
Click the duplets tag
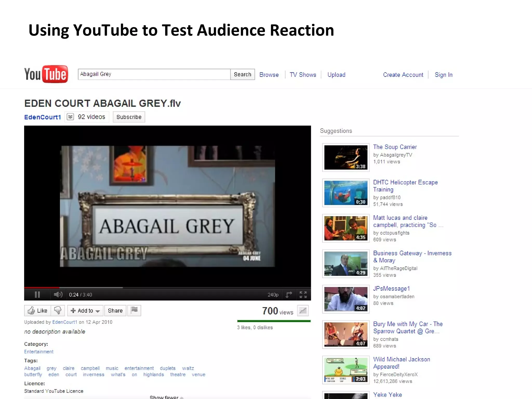tap(168, 368)
